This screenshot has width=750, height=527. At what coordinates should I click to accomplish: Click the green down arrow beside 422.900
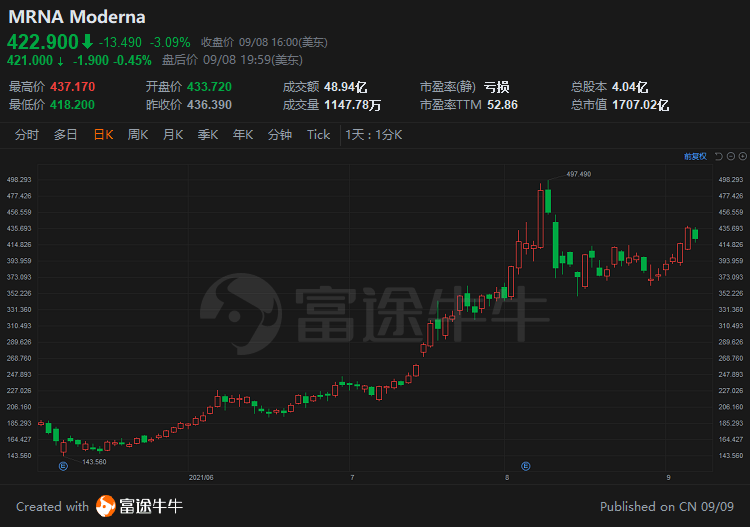[x=87, y=42]
